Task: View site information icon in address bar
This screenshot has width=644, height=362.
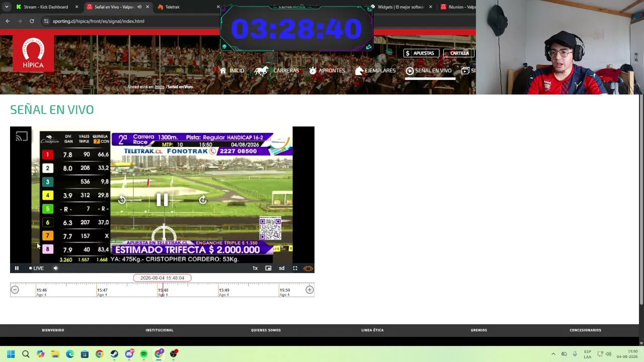Action: [46, 21]
